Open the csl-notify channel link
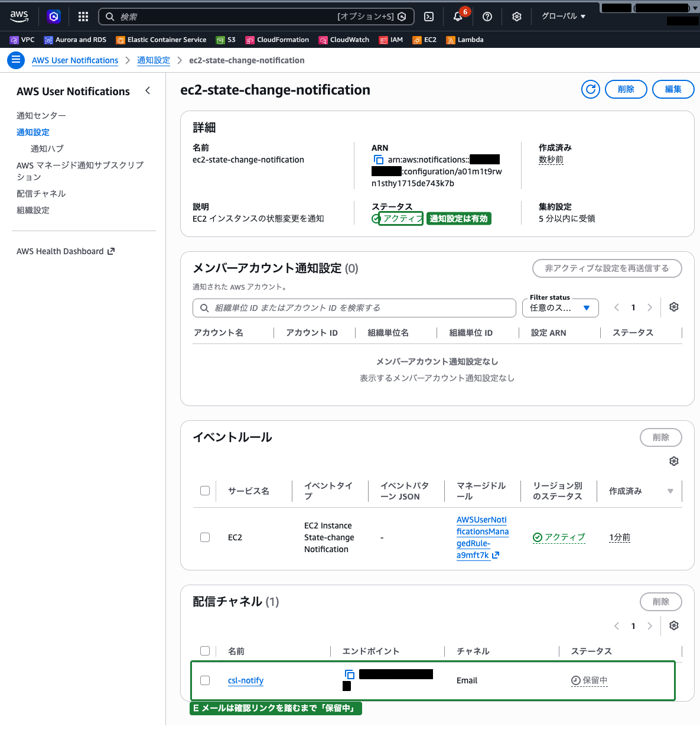This screenshot has height=746, width=700. tap(246, 680)
